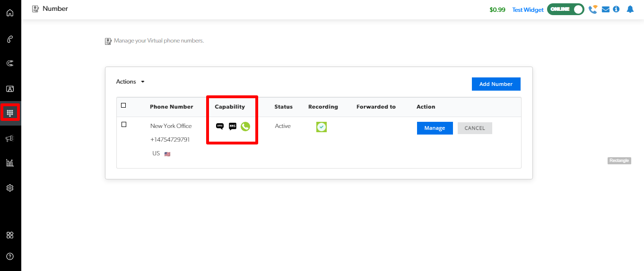Open the contacts card sidebar icon
This screenshot has width=644, height=271.
10,89
